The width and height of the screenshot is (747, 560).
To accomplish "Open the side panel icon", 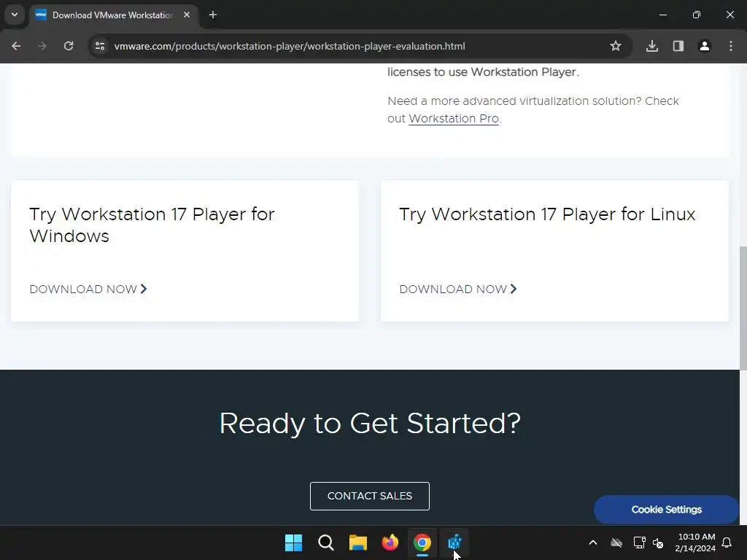I will (x=678, y=46).
